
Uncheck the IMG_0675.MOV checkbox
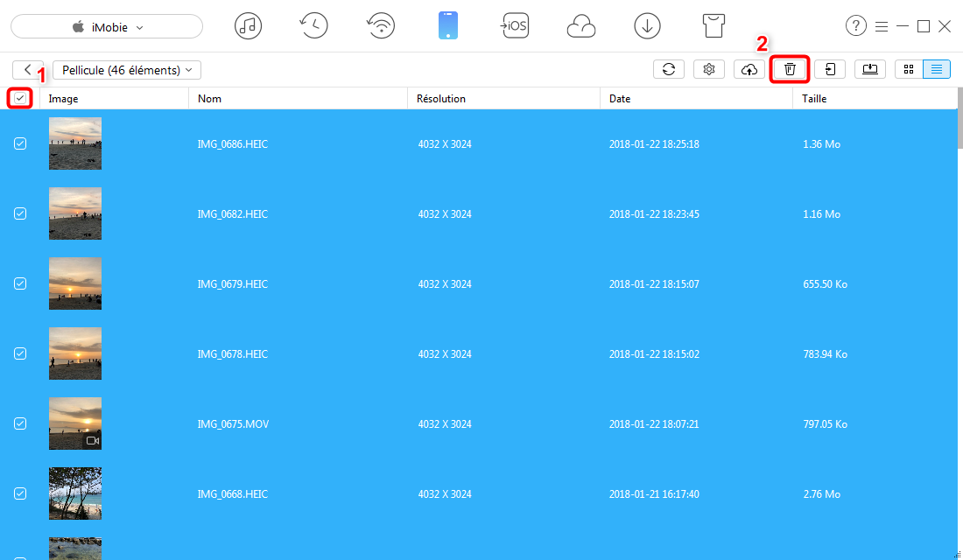point(20,423)
